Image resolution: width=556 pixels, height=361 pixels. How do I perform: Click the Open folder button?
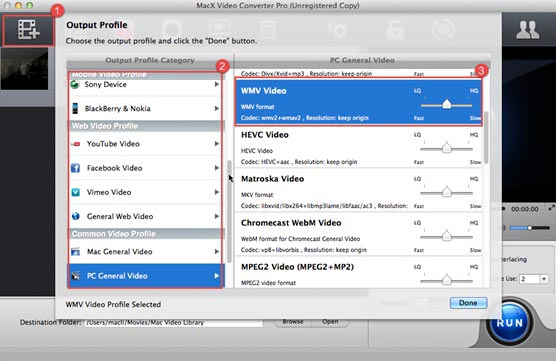coord(330,322)
